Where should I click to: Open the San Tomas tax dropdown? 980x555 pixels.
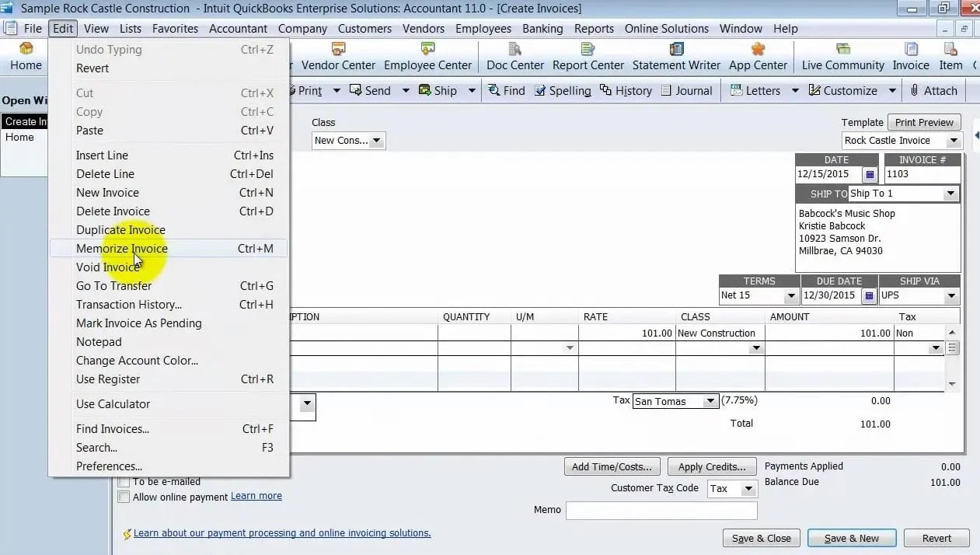tap(710, 401)
